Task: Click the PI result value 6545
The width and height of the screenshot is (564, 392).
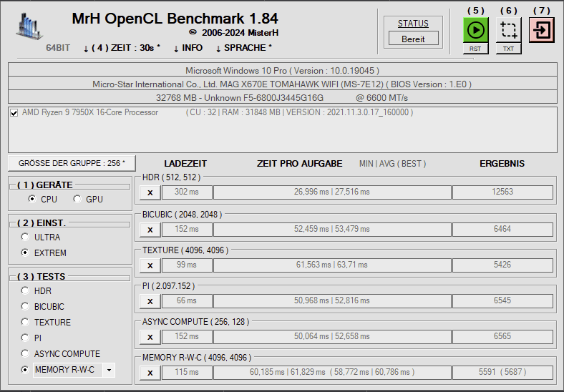Action: pos(502,300)
